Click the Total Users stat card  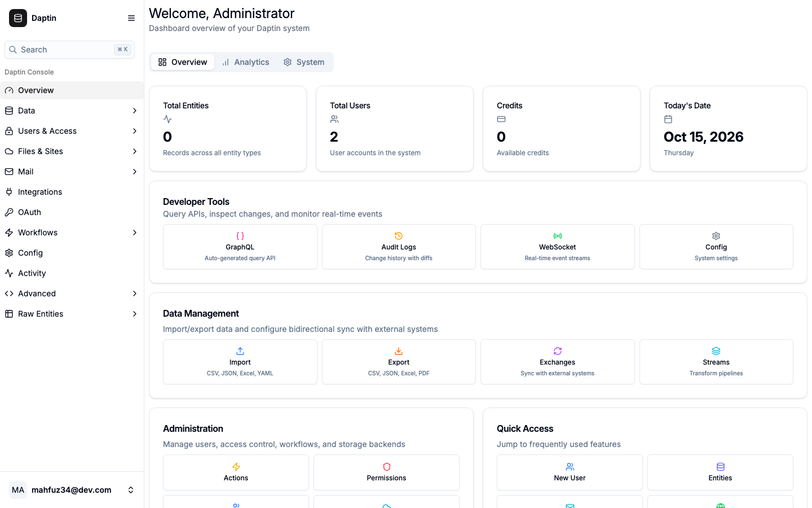tap(395, 129)
